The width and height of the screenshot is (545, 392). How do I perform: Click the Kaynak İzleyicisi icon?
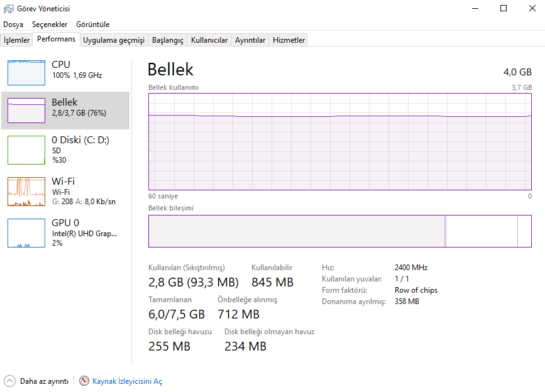click(x=84, y=381)
